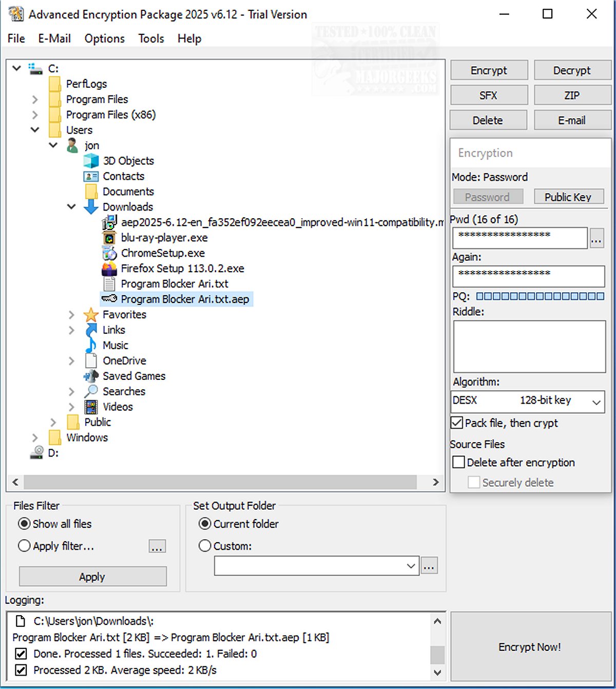Click the Documents folder icon
The image size is (616, 689).
point(91,192)
